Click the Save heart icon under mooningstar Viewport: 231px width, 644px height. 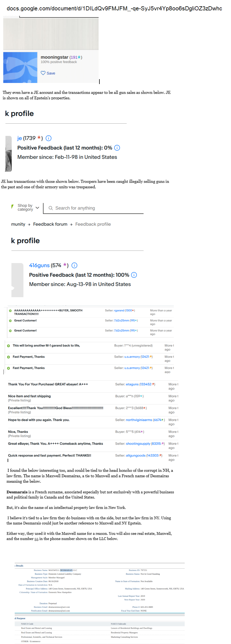43,73
